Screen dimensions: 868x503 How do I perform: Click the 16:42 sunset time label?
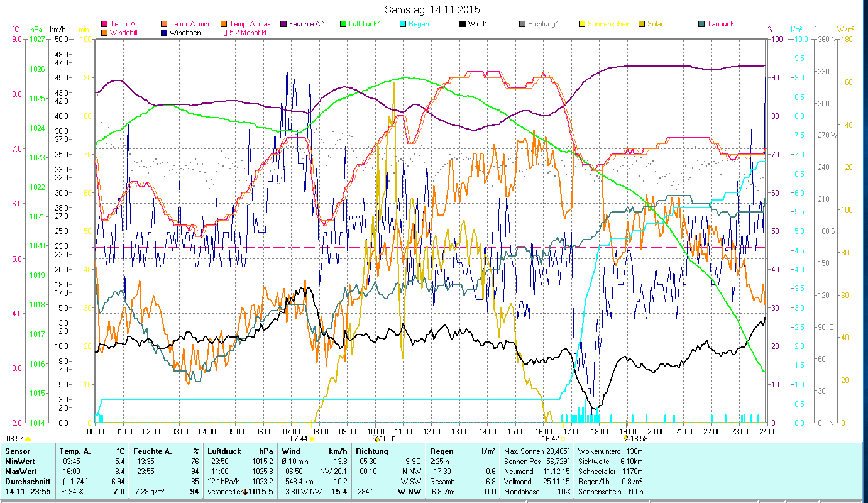click(551, 438)
